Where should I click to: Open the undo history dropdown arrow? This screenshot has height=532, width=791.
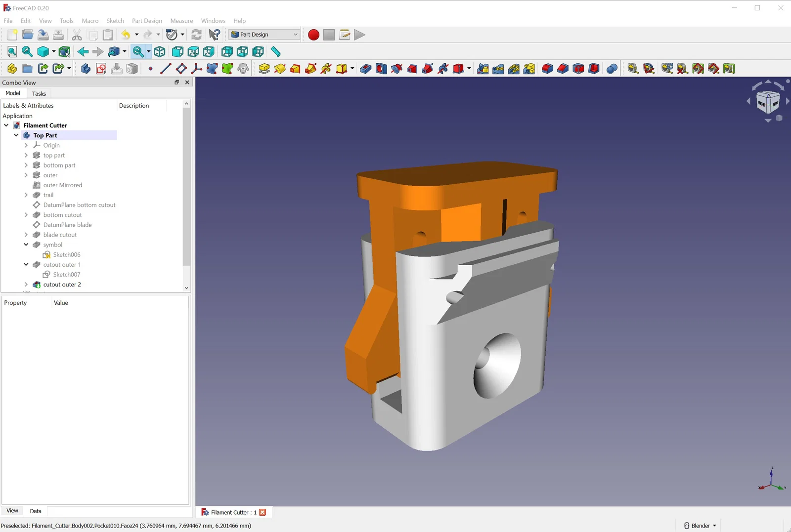[137, 35]
